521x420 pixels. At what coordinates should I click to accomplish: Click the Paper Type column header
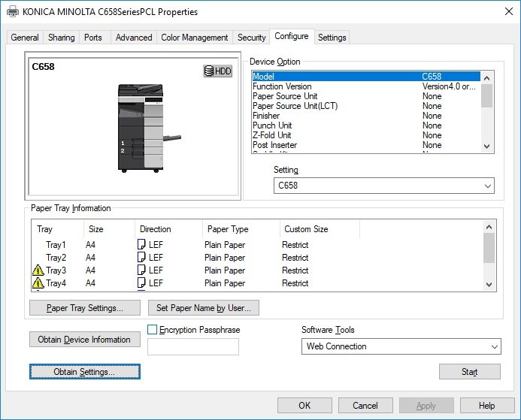tap(241, 229)
